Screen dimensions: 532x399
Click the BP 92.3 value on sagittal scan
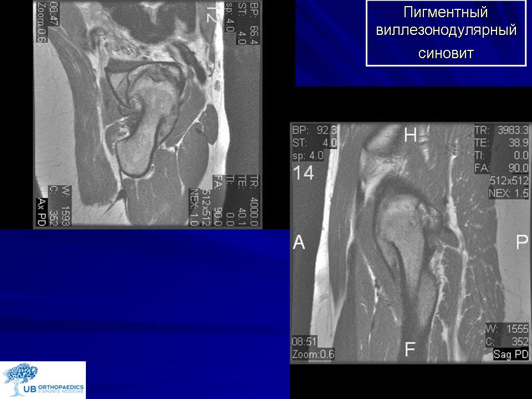coord(314,131)
